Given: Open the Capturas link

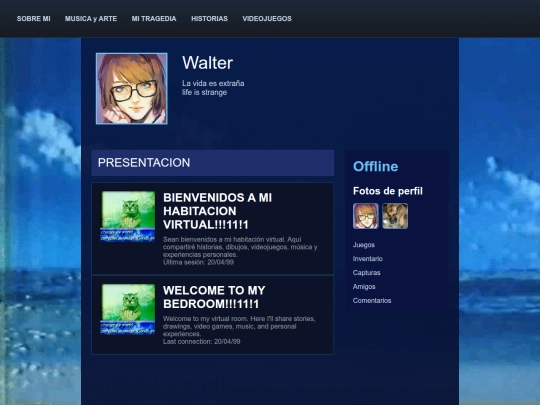Looking at the screenshot, I should click(366, 273).
